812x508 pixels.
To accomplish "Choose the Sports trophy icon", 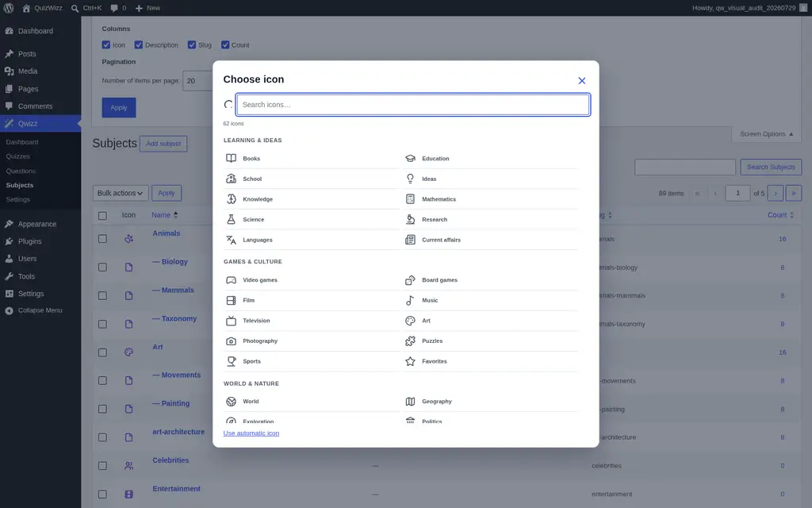I will point(311,361).
